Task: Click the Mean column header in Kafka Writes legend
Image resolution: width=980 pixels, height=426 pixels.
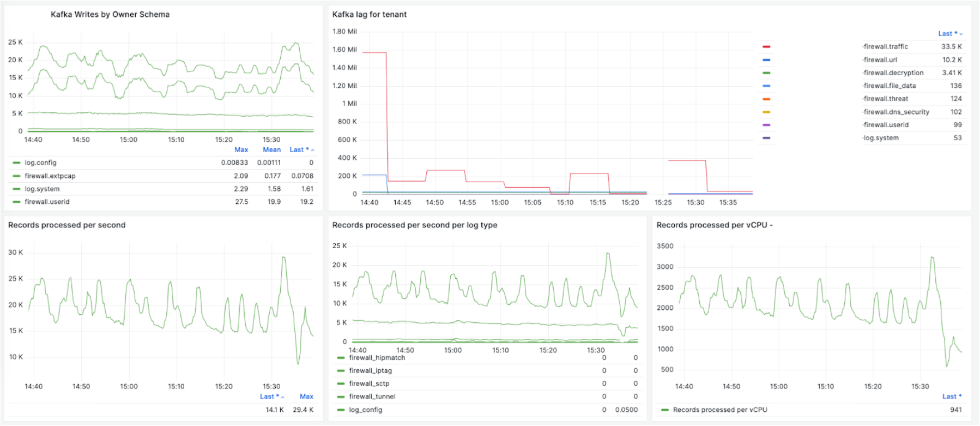Action: click(271, 150)
